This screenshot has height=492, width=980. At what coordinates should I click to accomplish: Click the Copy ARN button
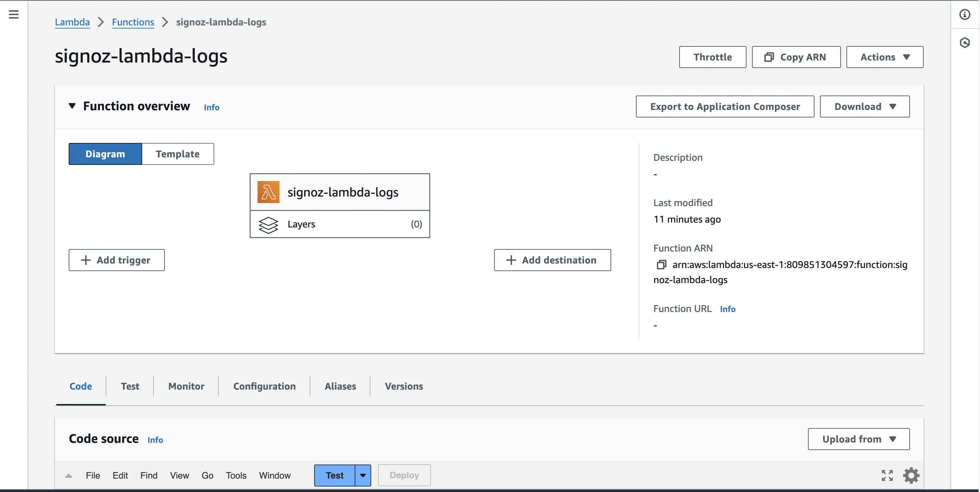[796, 57]
